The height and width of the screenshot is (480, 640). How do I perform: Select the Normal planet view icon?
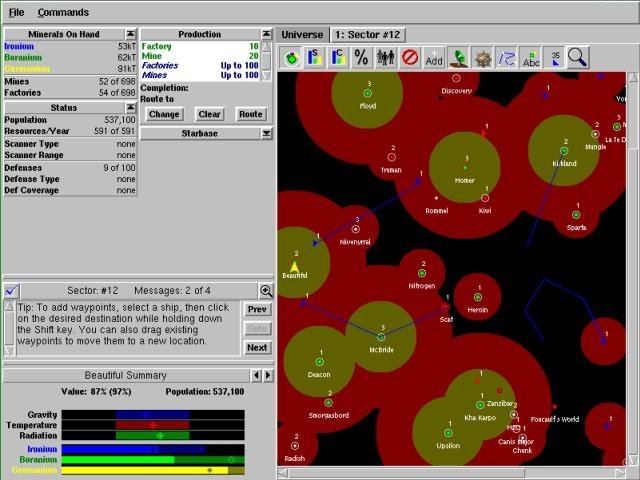click(291, 58)
